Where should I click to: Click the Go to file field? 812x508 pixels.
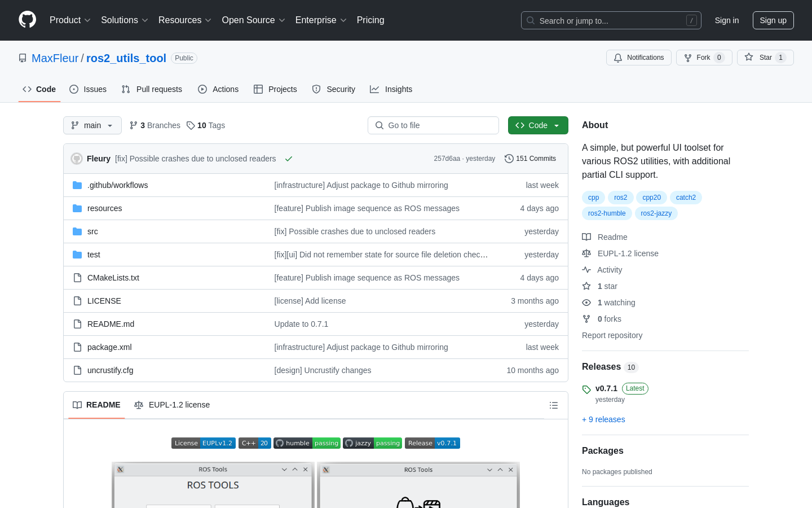433,125
